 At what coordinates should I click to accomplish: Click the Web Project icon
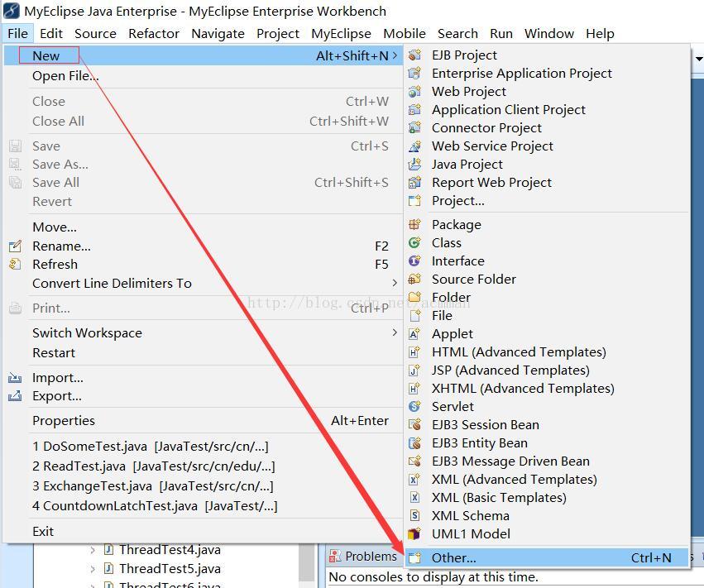tap(414, 92)
